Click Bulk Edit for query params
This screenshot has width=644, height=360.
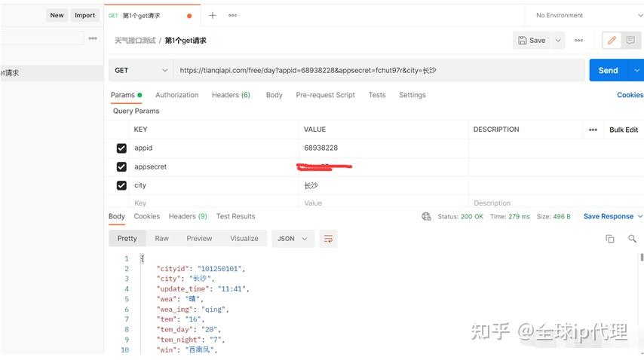(x=624, y=130)
